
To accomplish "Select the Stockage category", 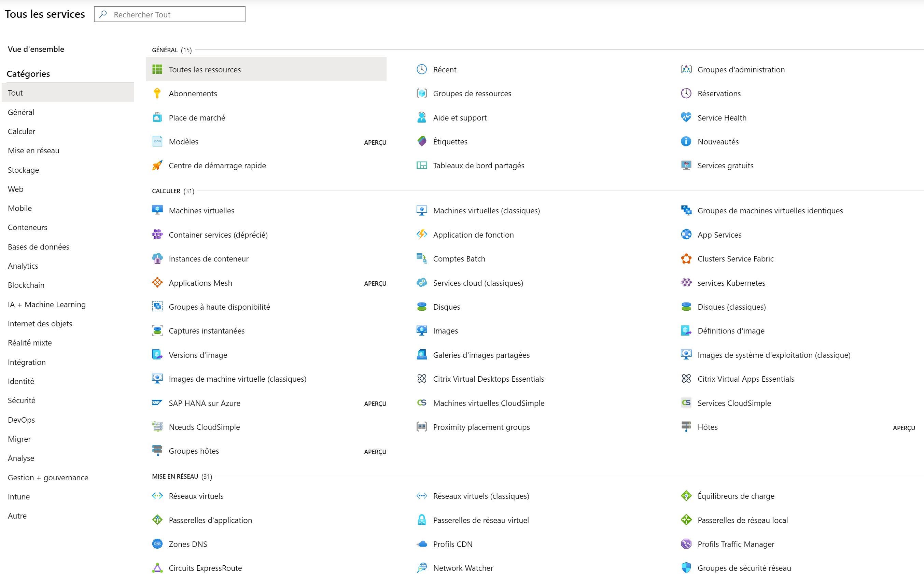I will point(23,170).
